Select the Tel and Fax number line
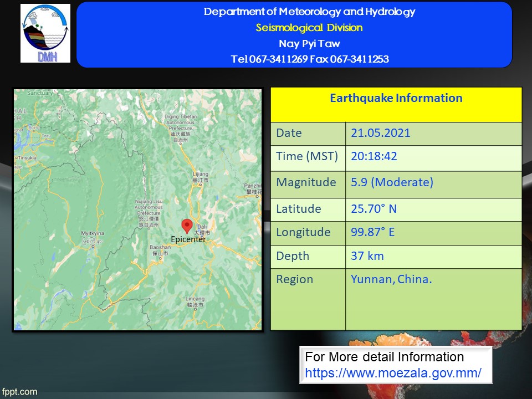This screenshot has width=532, height=399. (310, 59)
